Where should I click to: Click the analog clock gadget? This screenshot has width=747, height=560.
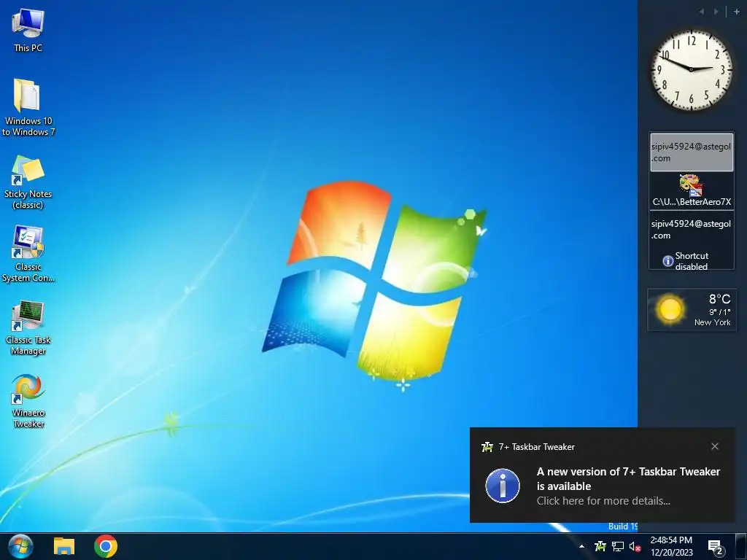coord(692,69)
